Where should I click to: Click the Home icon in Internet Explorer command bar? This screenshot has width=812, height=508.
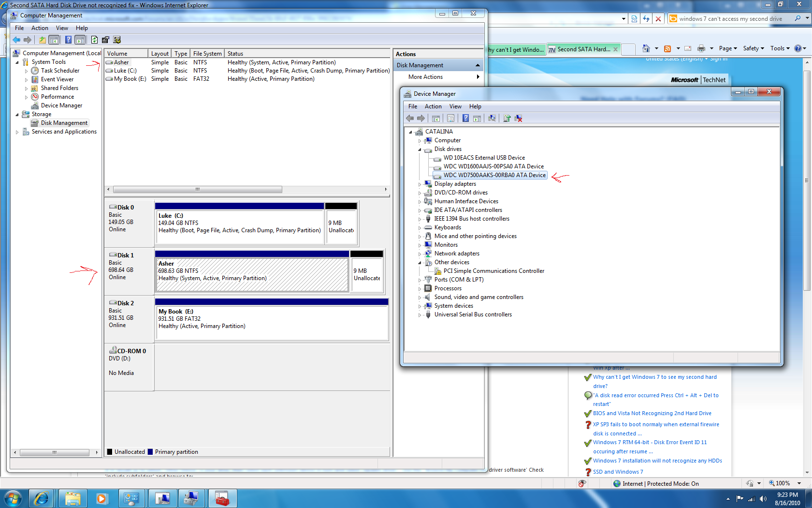coord(646,48)
